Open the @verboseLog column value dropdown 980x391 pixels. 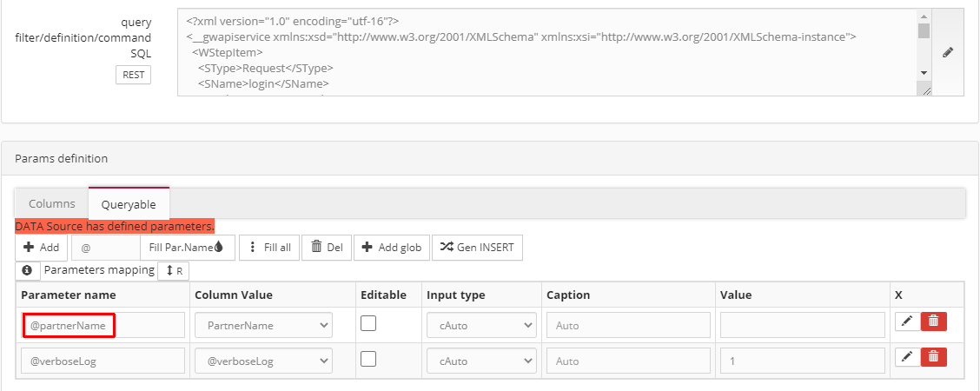point(263,360)
